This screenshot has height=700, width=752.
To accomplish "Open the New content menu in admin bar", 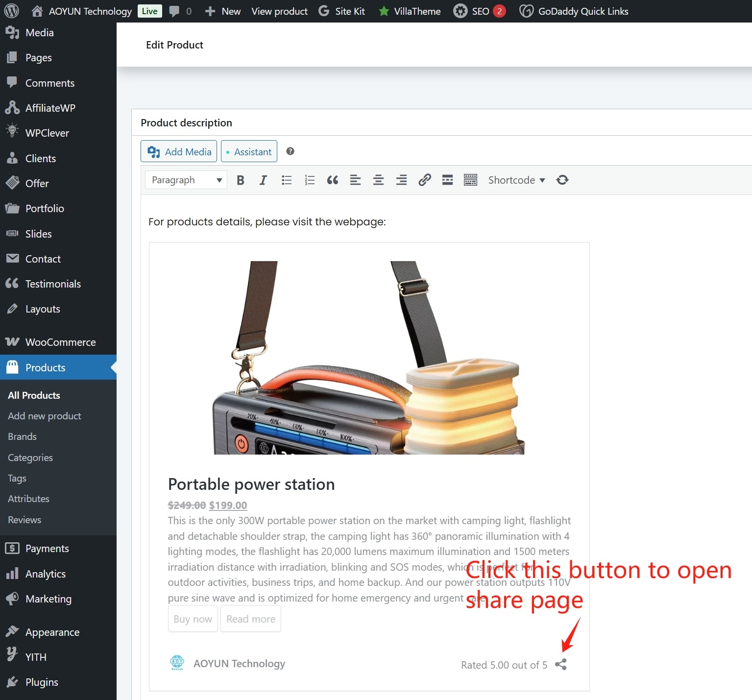I will click(223, 11).
